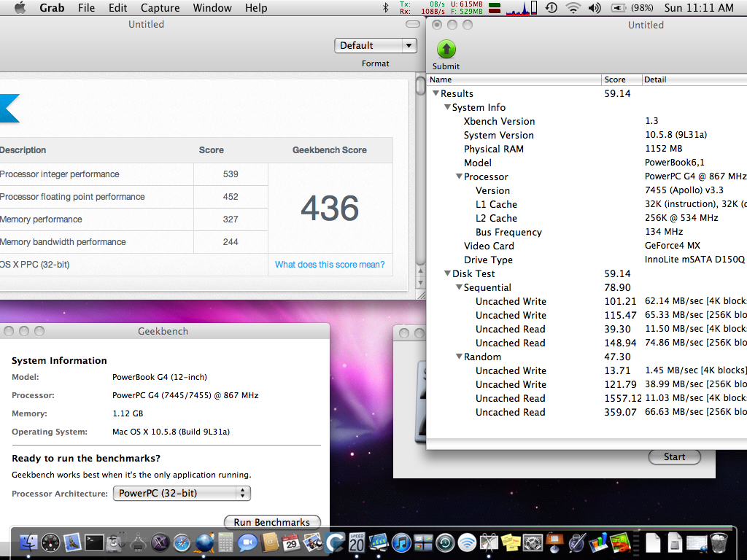Click the Score column header in Xbench

622,79
